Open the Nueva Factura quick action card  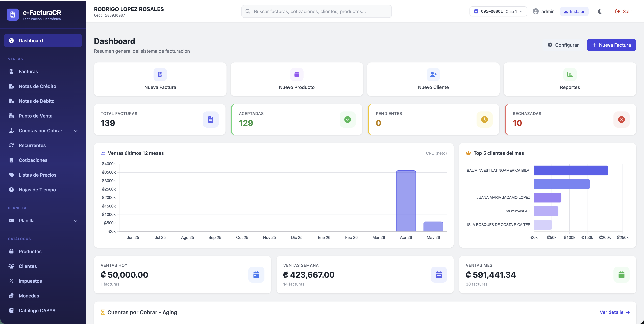(x=160, y=79)
